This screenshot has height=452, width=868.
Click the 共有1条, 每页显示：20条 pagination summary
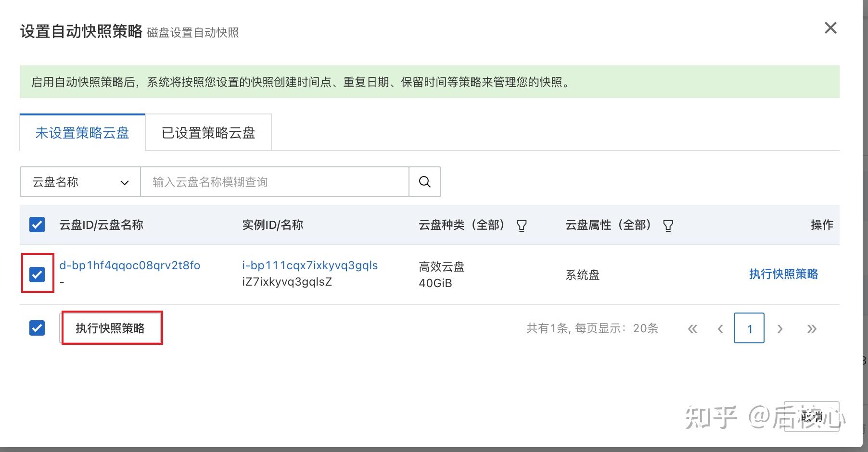592,328
